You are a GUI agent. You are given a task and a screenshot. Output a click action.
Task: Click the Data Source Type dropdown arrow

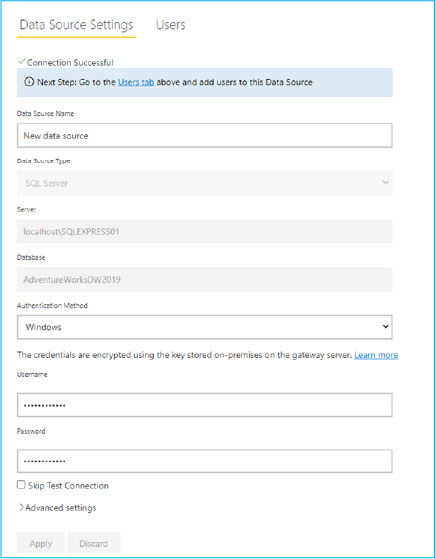tap(385, 183)
